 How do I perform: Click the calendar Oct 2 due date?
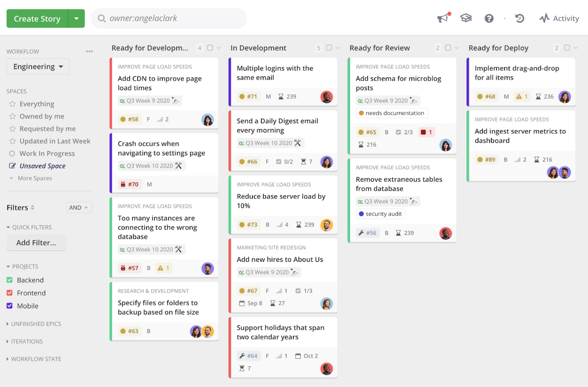tap(306, 356)
